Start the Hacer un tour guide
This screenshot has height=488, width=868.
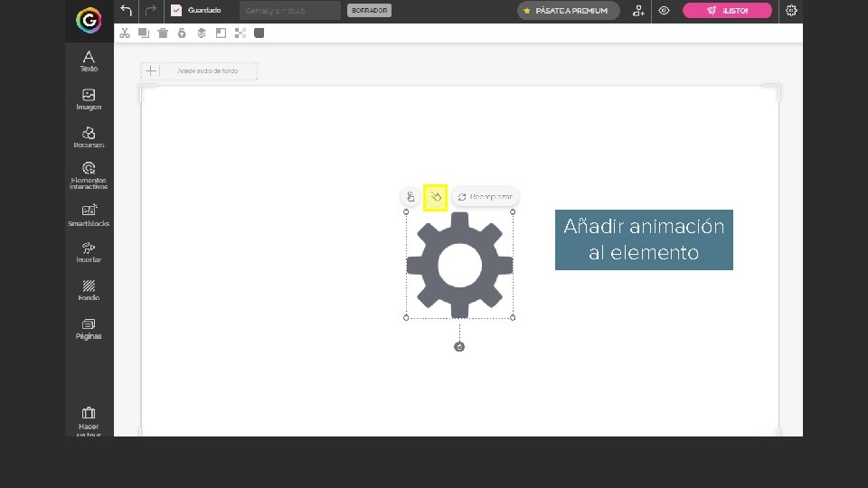tap(89, 422)
